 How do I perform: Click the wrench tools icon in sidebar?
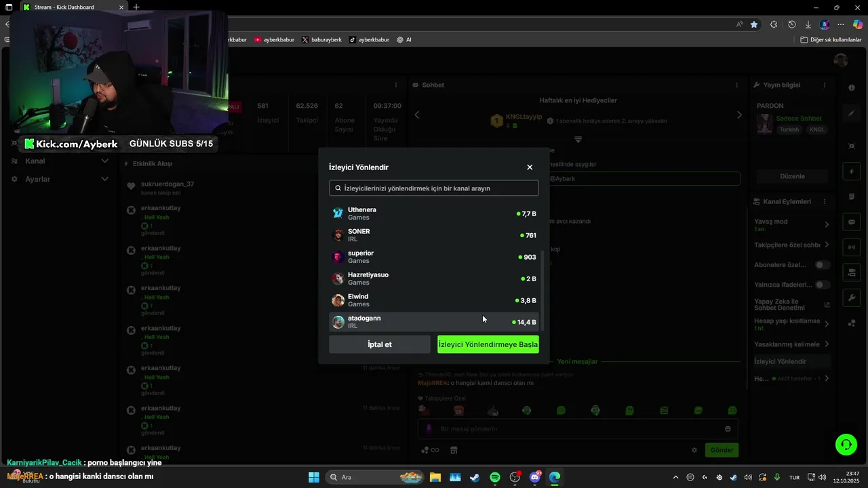[852, 298]
